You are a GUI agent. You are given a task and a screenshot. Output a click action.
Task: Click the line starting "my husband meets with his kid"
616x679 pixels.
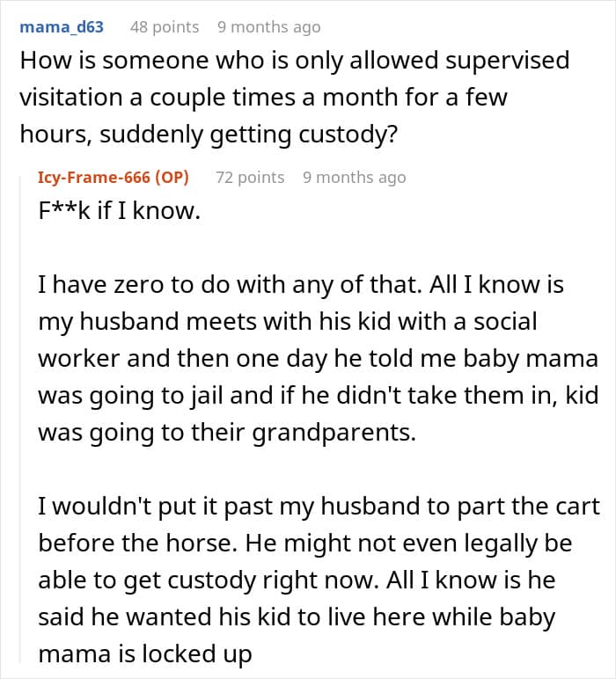pos(288,322)
